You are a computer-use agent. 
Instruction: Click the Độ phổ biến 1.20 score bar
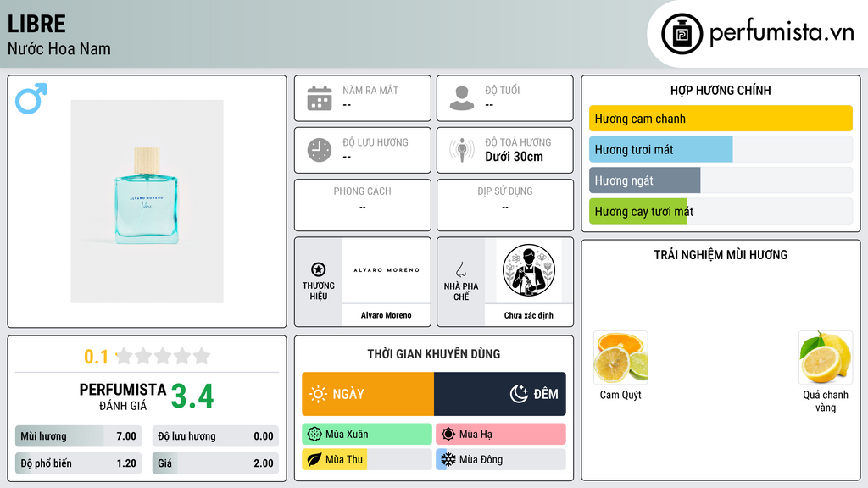point(78,463)
